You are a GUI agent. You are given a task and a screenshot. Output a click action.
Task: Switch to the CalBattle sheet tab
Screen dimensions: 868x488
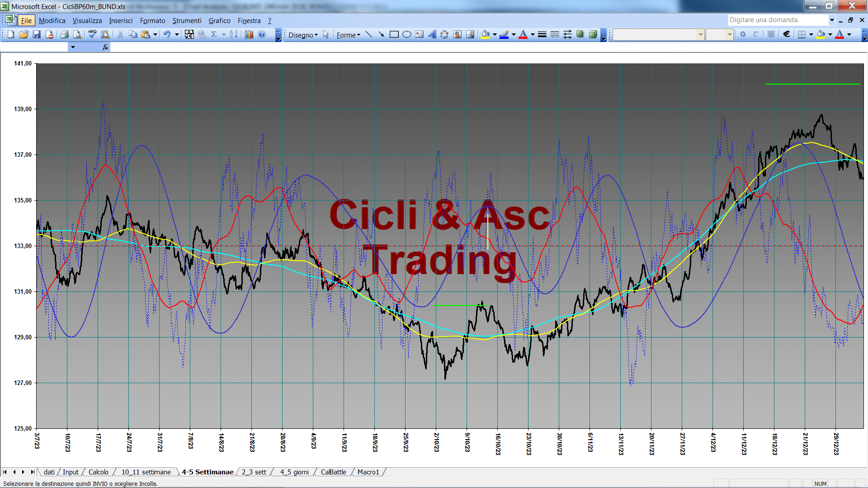[333, 472]
